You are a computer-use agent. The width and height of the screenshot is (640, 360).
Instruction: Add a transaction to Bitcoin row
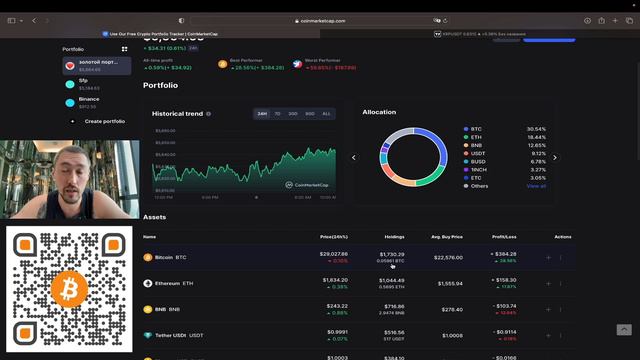coord(548,258)
